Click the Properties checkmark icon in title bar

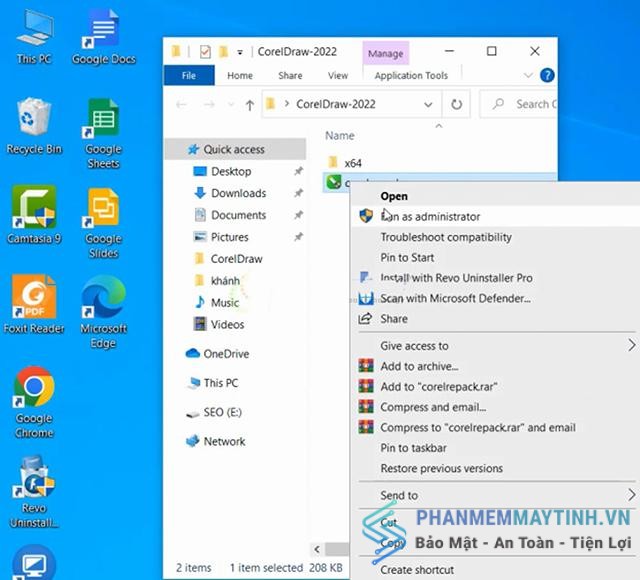[205, 52]
